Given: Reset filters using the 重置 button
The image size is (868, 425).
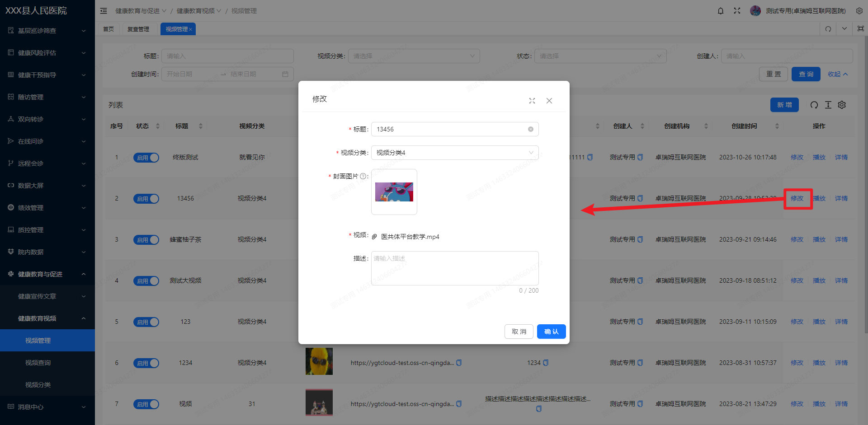Looking at the screenshot, I should click(x=773, y=74).
